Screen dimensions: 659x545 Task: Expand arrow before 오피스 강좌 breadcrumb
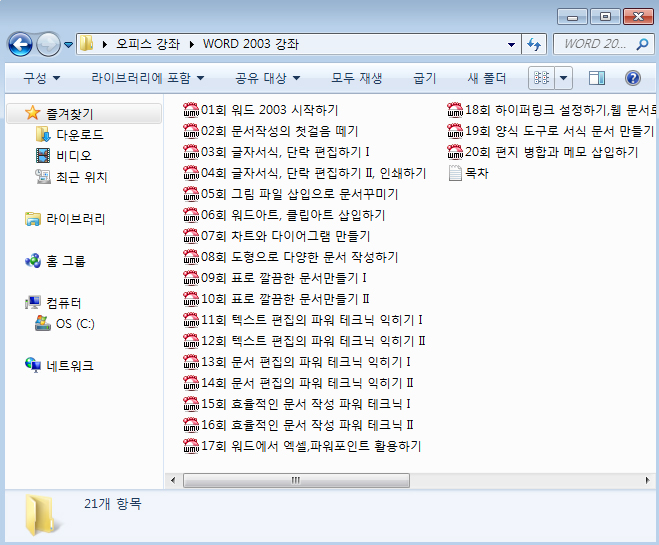[x=105, y=44]
